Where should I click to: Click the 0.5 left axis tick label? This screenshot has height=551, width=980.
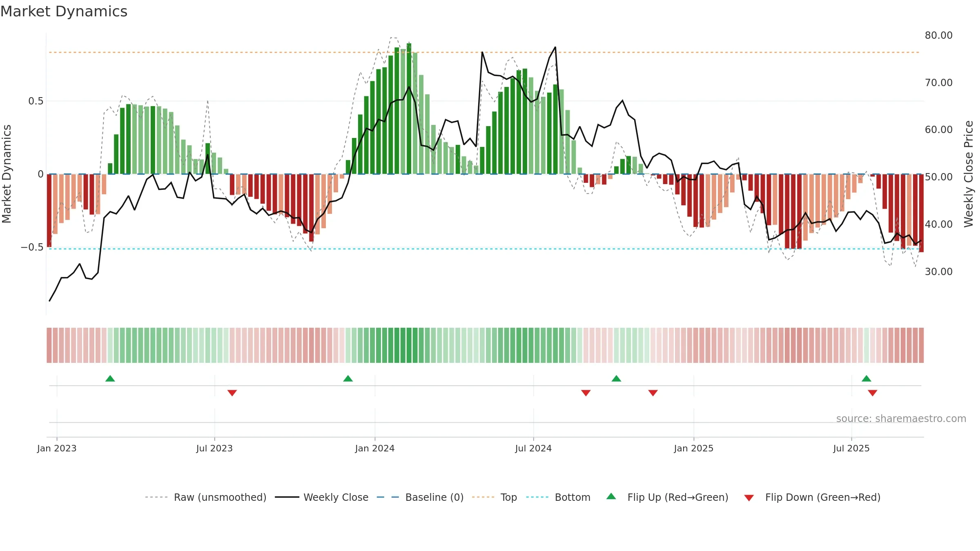pos(36,101)
